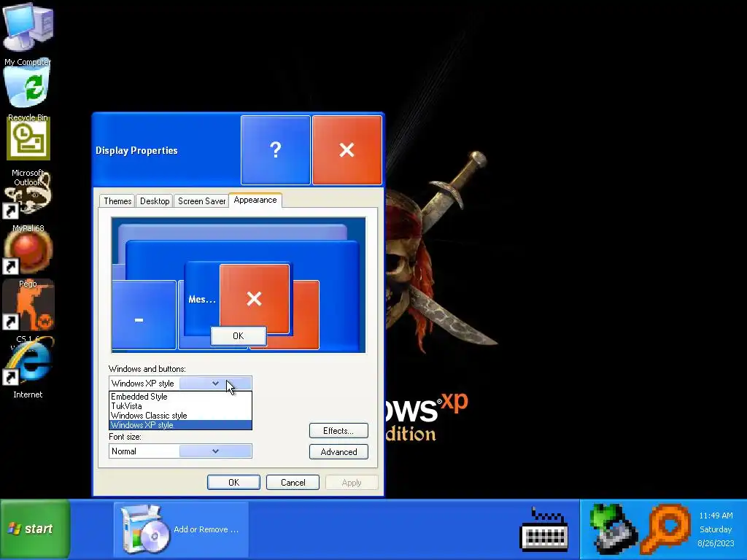This screenshot has height=560, width=747.
Task: Click the minimize box in preview
Action: pyautogui.click(x=144, y=315)
